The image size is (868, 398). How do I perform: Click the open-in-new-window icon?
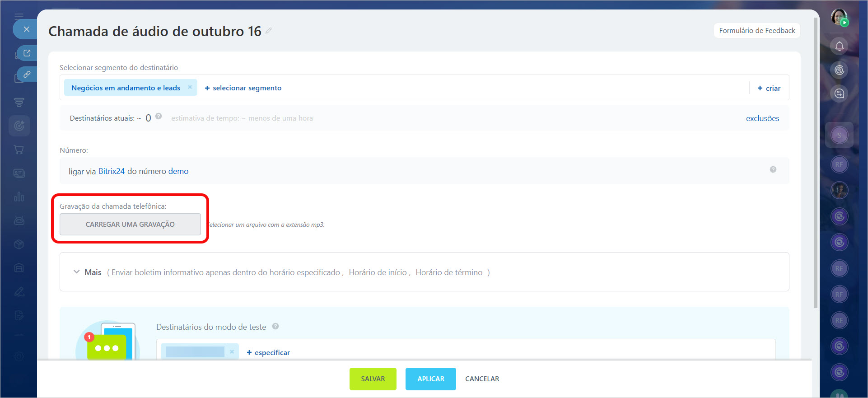click(x=27, y=53)
